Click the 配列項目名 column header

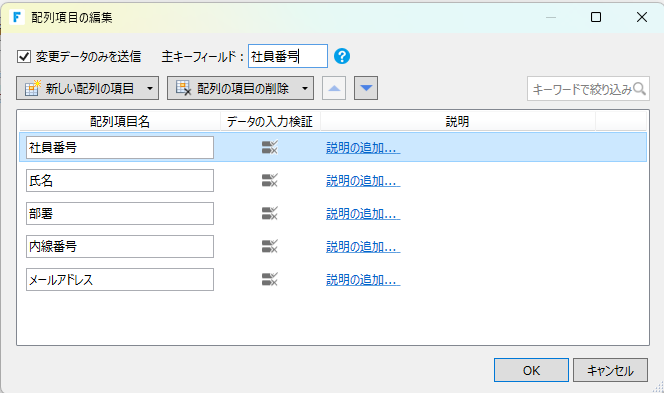pos(120,122)
